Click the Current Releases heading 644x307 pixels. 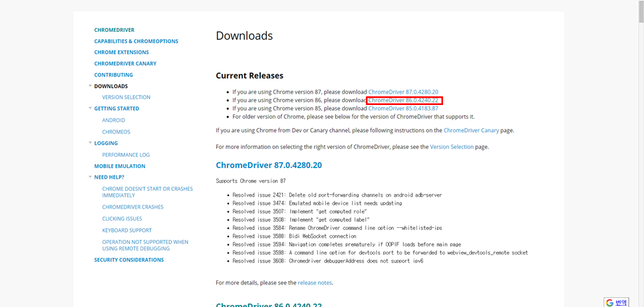click(x=249, y=76)
